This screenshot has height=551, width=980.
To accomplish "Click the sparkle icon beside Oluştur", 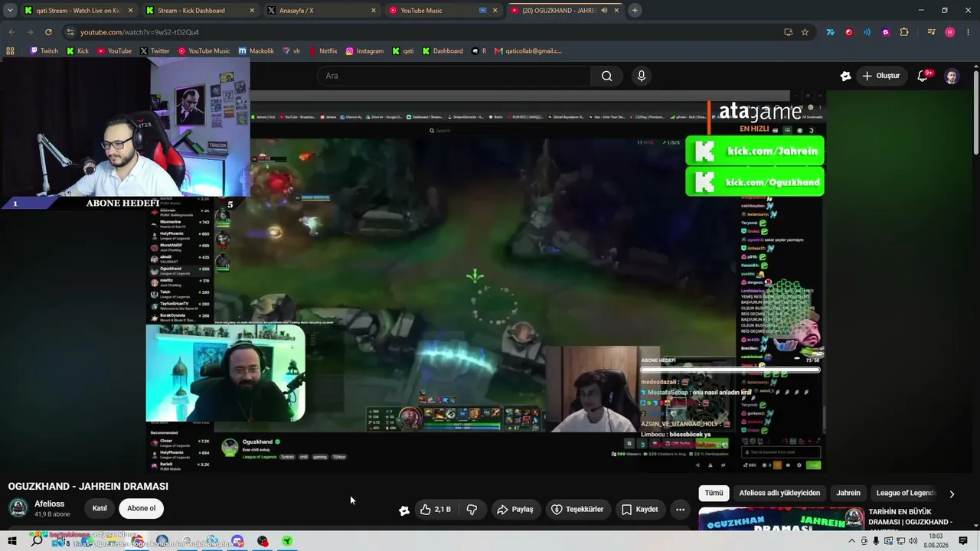I will (x=845, y=76).
